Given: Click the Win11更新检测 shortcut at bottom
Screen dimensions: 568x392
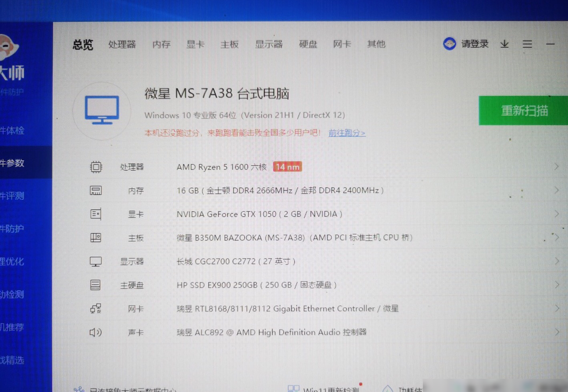Looking at the screenshot, I should coord(324,389).
